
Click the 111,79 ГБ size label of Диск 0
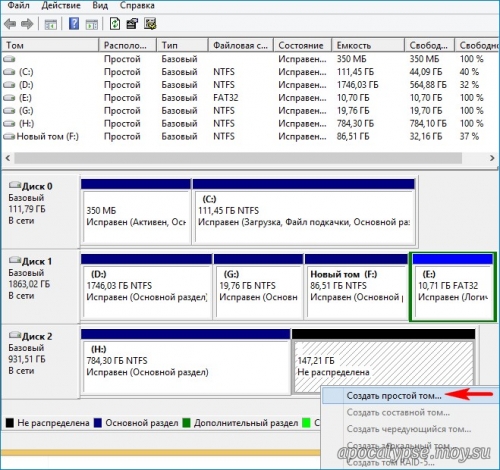click(x=27, y=209)
